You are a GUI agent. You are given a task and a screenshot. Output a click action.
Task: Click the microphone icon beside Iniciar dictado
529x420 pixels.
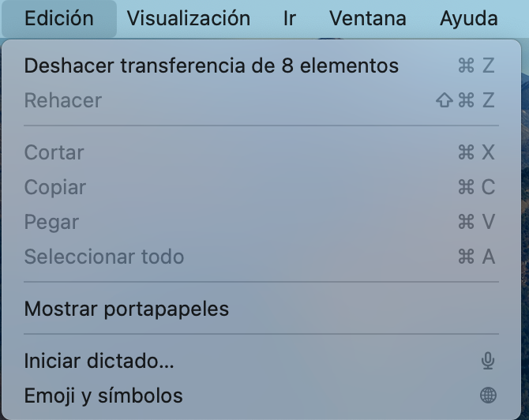tap(488, 361)
